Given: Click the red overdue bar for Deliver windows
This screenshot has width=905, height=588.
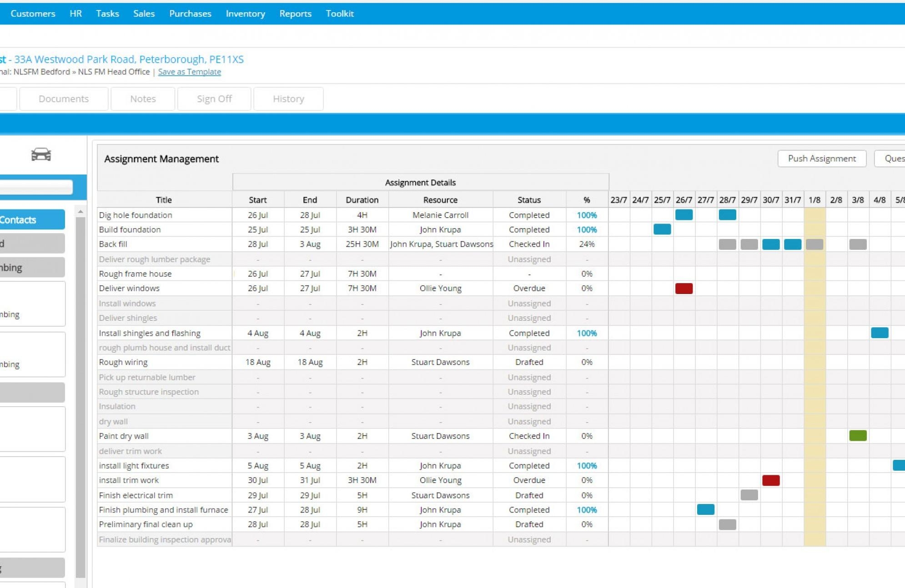Looking at the screenshot, I should [684, 288].
